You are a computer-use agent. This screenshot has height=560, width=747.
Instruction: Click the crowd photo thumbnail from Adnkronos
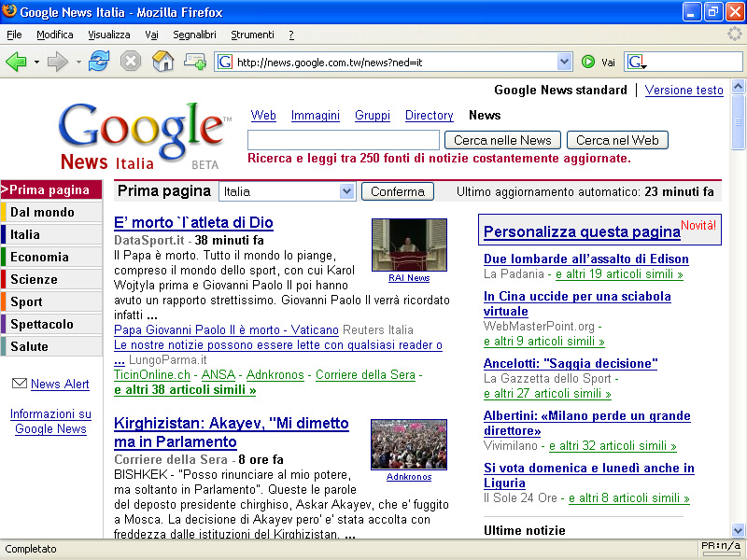pos(409,444)
